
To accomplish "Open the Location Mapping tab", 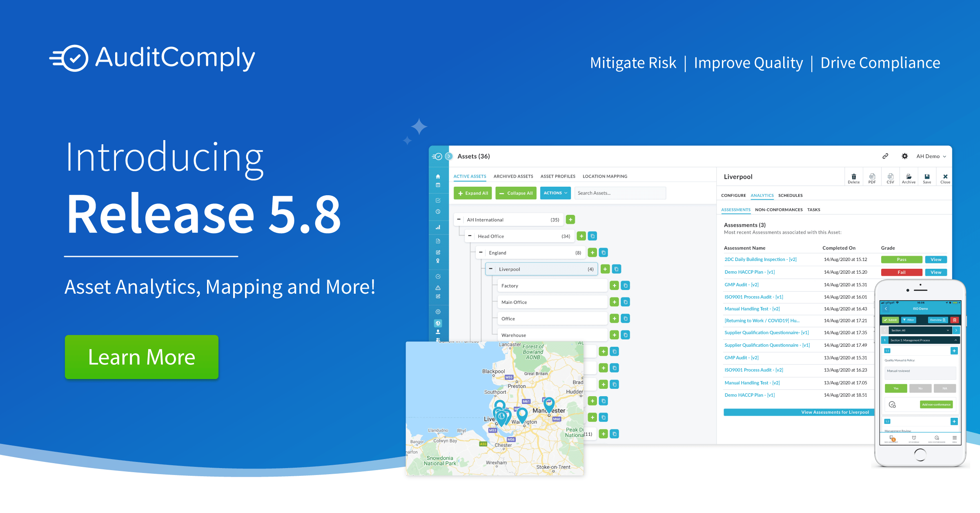I will tap(605, 176).
